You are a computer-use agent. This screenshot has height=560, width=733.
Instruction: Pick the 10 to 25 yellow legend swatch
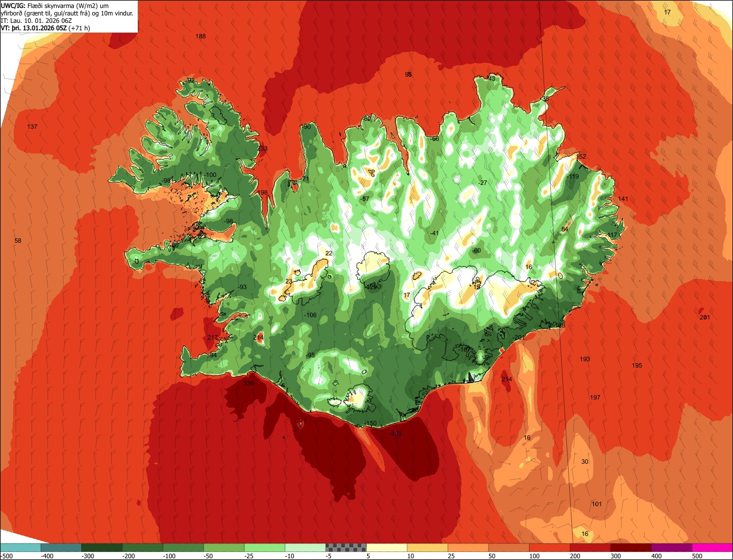(x=427, y=547)
